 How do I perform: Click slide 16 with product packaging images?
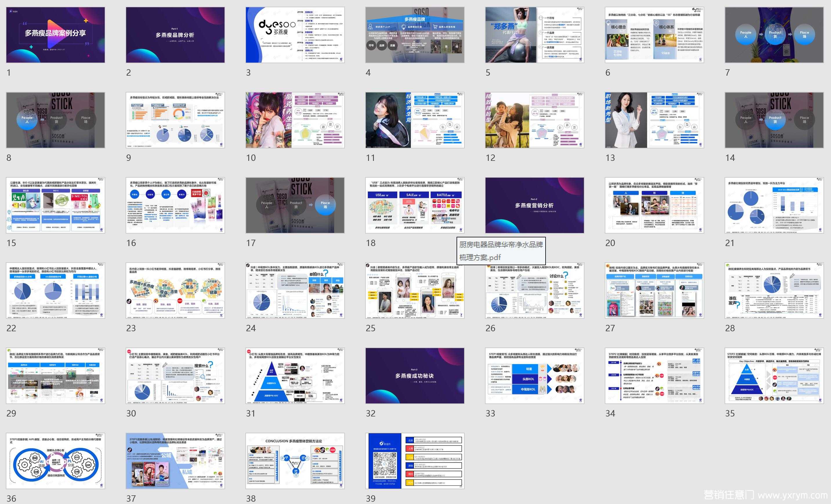click(175, 205)
